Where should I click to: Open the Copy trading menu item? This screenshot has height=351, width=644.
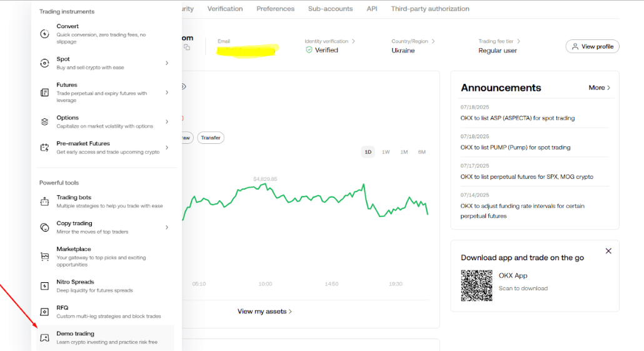(105, 227)
